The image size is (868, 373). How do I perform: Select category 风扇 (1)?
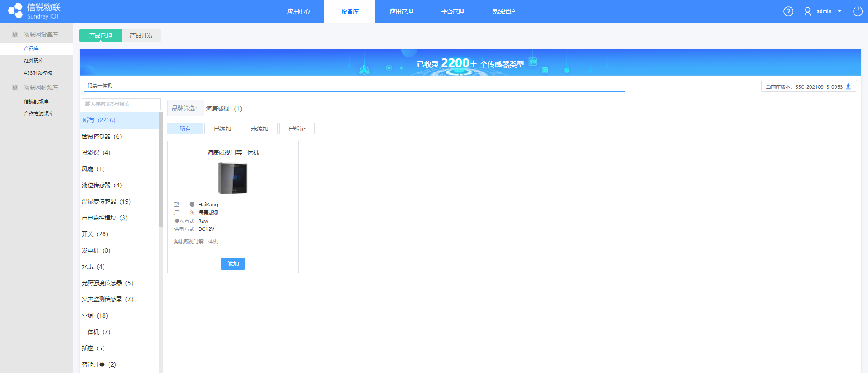coord(119,169)
